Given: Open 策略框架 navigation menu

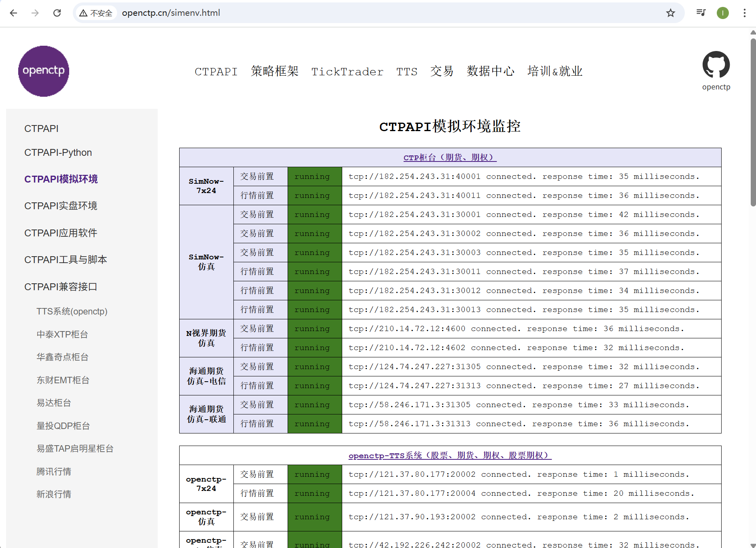Looking at the screenshot, I should (275, 71).
